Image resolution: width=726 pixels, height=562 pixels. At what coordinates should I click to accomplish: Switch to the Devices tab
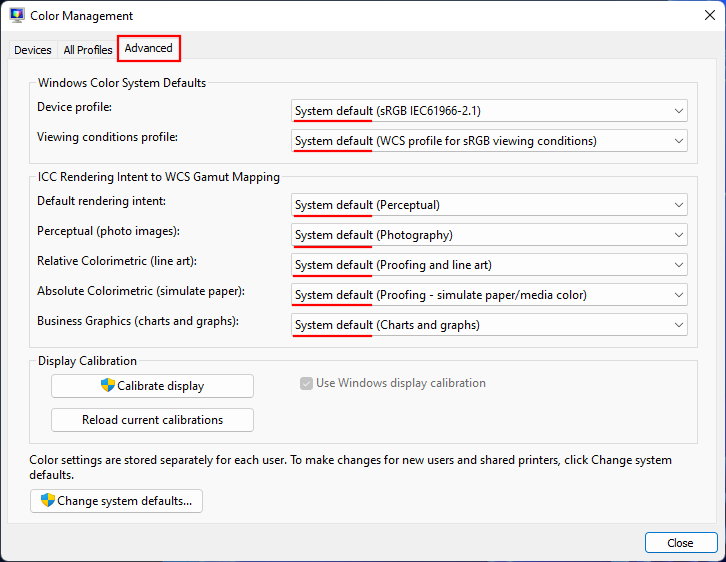33,50
